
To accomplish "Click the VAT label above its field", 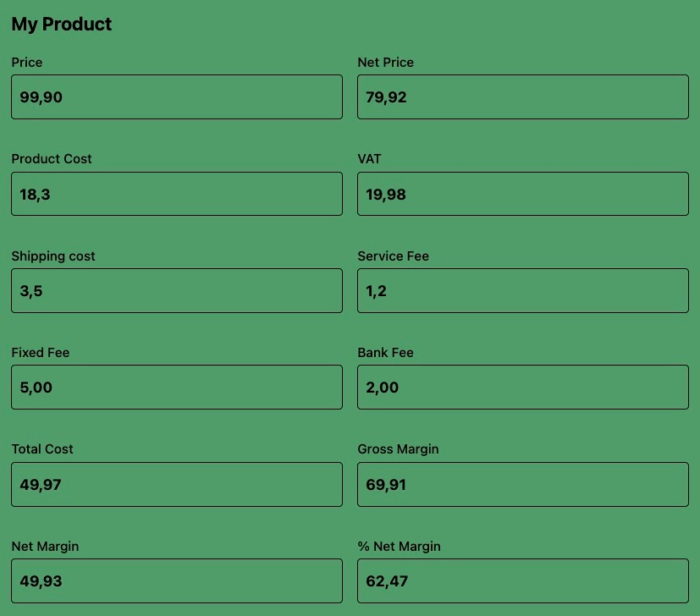I will (369, 159).
